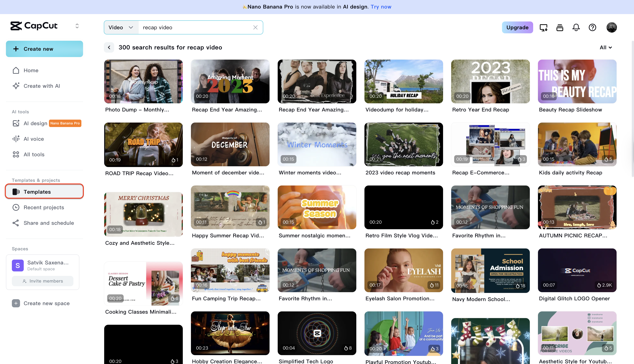Open the notifications bell

[x=576, y=27]
